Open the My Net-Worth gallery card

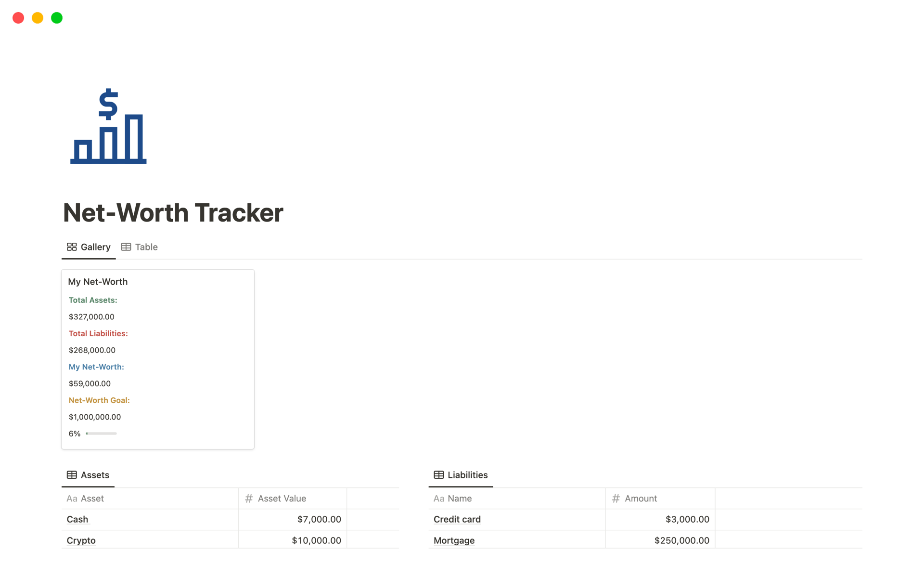(x=98, y=282)
